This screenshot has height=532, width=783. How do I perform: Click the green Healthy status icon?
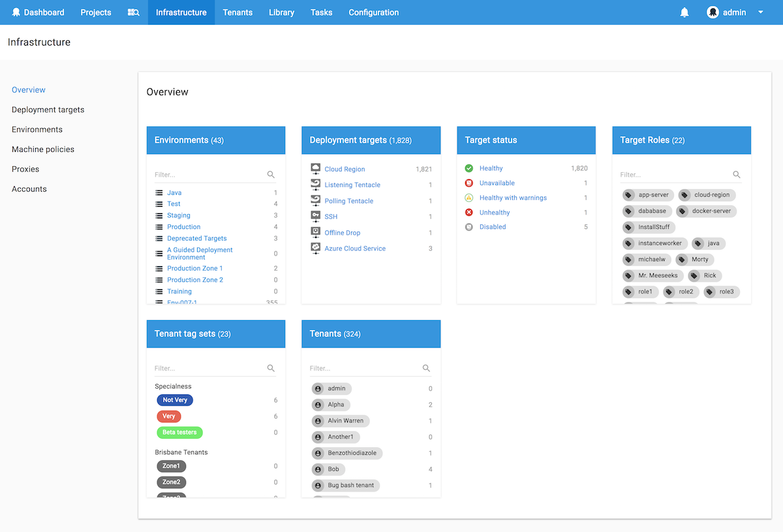tap(468, 168)
